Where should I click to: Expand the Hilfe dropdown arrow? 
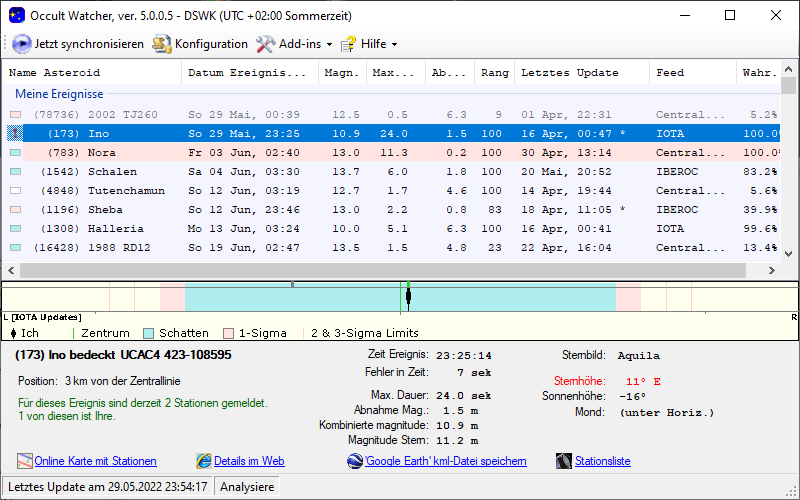tap(394, 45)
